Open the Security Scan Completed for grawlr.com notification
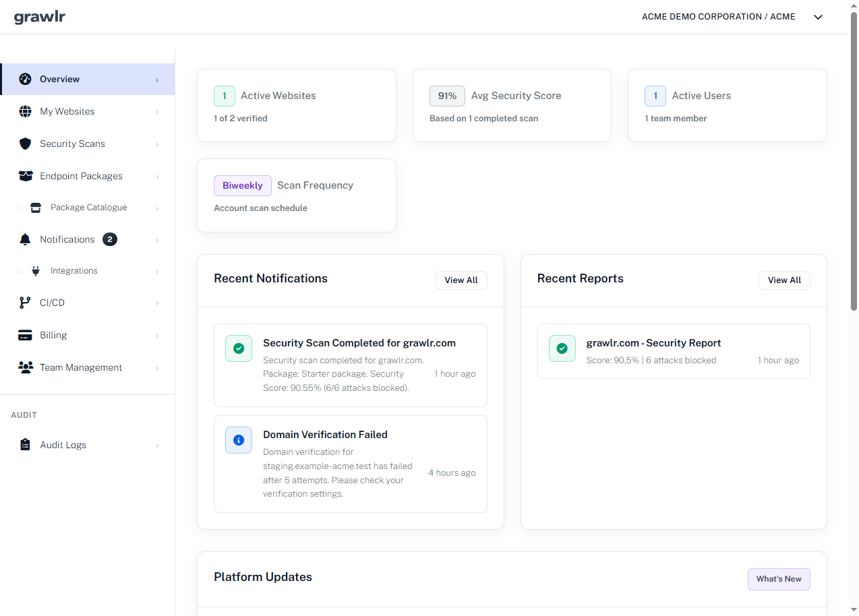Viewport: 859px width, 616px height. coord(351,365)
